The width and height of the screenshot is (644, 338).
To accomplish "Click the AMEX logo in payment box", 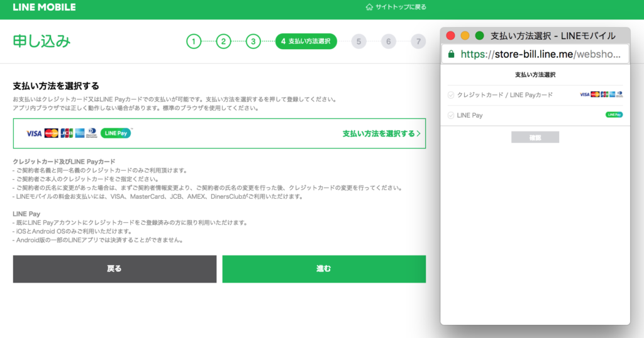I will pos(80,133).
